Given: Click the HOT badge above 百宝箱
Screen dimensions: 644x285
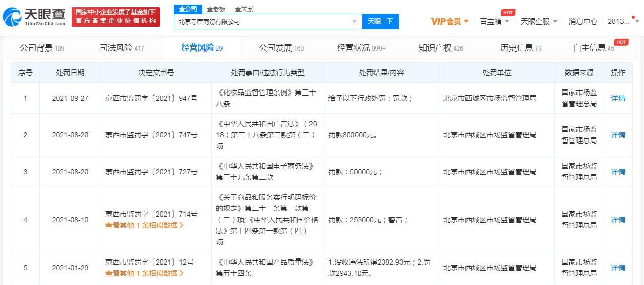Looking at the screenshot, I should click(x=508, y=12).
